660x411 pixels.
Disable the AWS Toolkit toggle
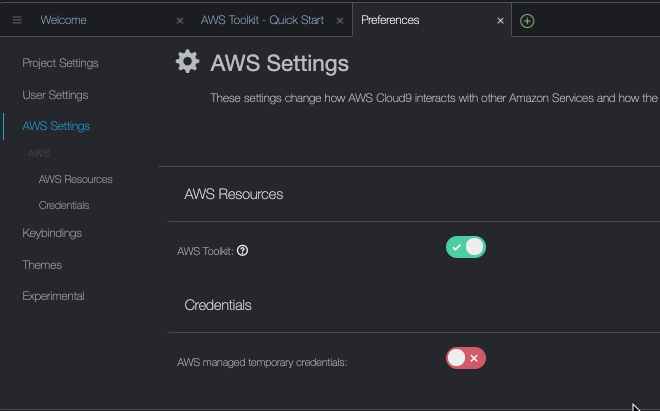(x=466, y=247)
